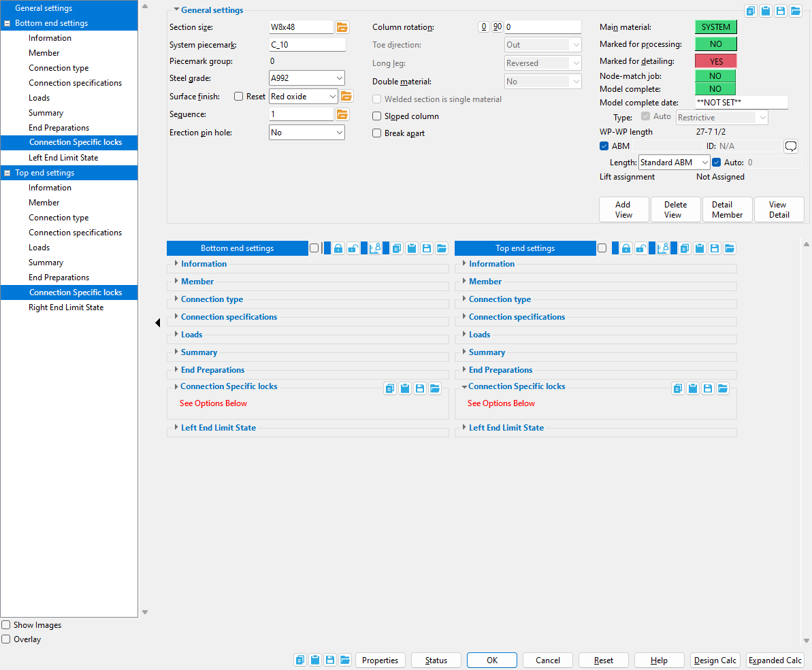Load General settings from a saved form
The width and height of the screenshot is (812, 670).
(x=796, y=10)
